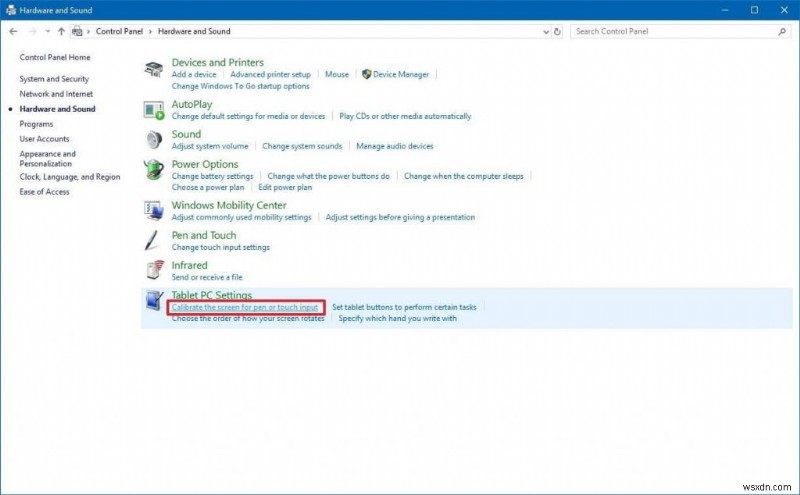The height and width of the screenshot is (495, 800).
Task: Open the Infrared heading link
Action: (189, 265)
